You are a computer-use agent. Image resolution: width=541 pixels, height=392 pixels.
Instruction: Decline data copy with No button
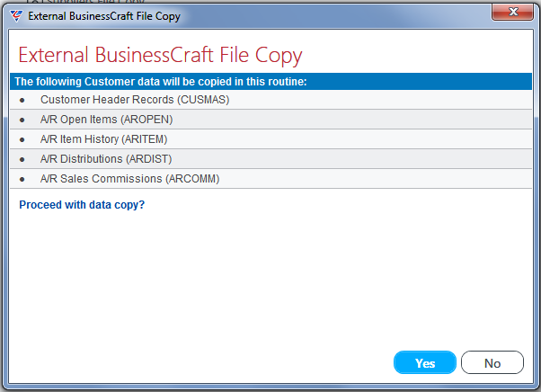click(x=492, y=362)
